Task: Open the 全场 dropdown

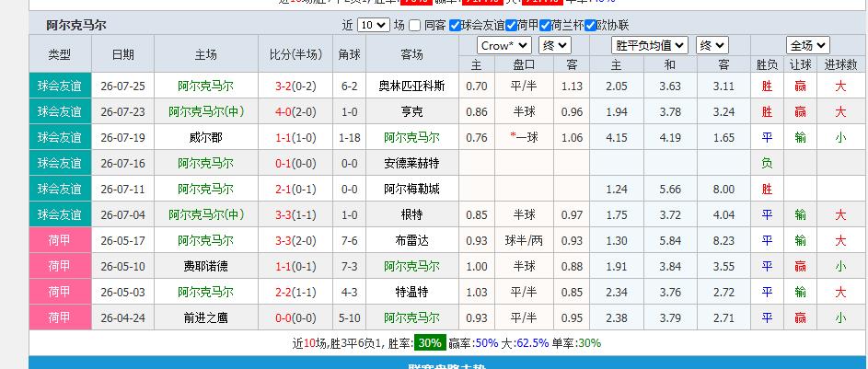Action: coord(807,45)
